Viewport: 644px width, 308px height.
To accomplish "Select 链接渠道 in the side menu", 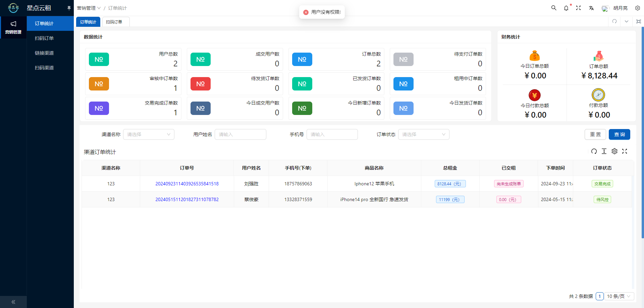I will point(44,53).
